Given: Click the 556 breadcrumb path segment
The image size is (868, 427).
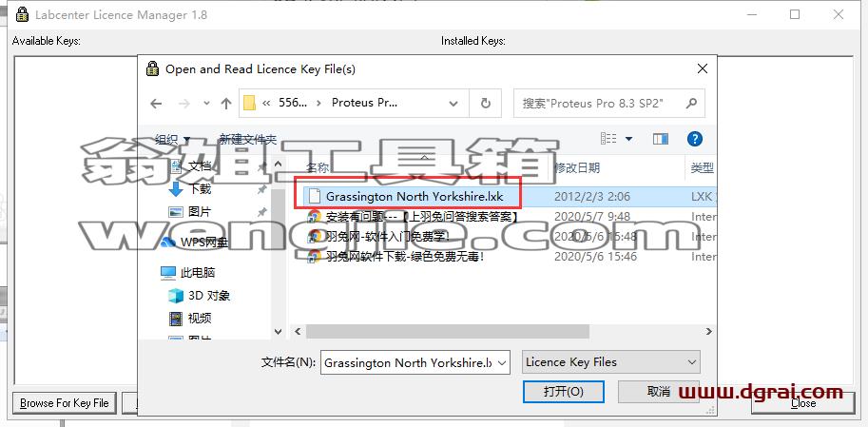Looking at the screenshot, I should coord(292,103).
